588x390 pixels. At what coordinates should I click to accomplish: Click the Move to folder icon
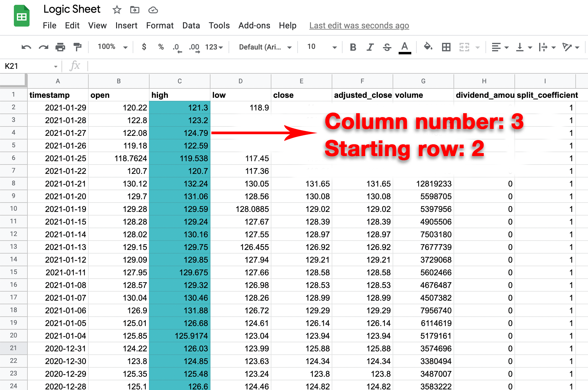click(134, 10)
